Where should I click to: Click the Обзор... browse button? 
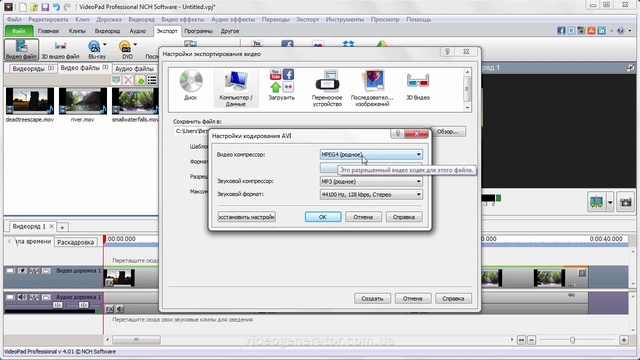coord(448,131)
